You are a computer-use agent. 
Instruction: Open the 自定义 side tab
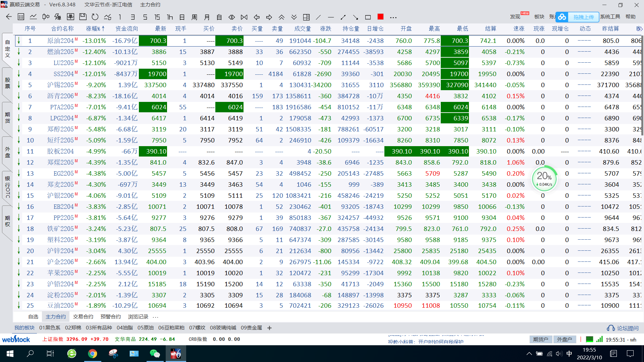[x=7, y=49]
